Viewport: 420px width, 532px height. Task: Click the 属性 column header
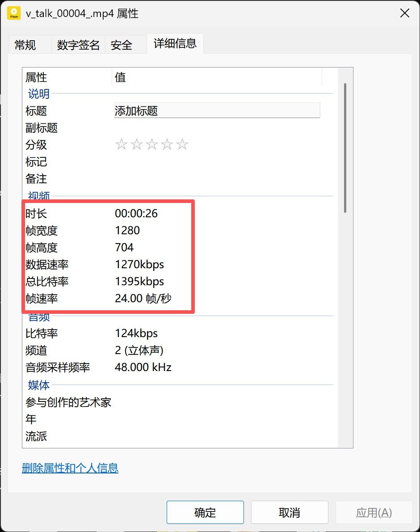[67, 77]
